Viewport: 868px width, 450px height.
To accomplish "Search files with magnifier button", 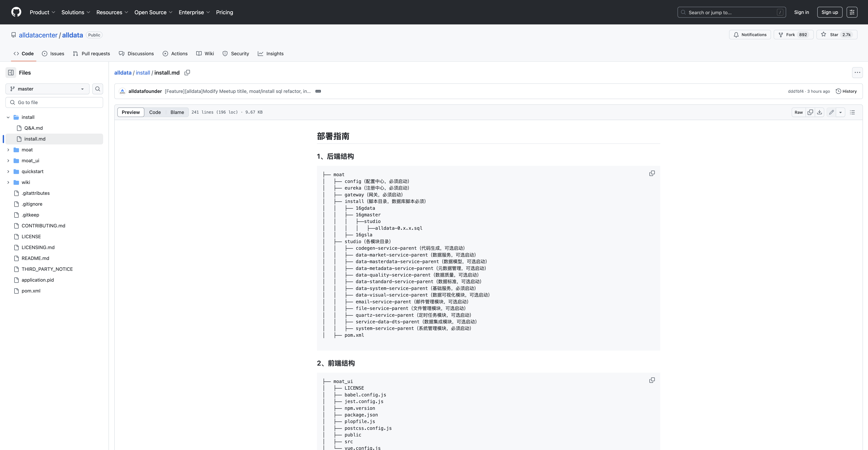I will click(x=98, y=89).
